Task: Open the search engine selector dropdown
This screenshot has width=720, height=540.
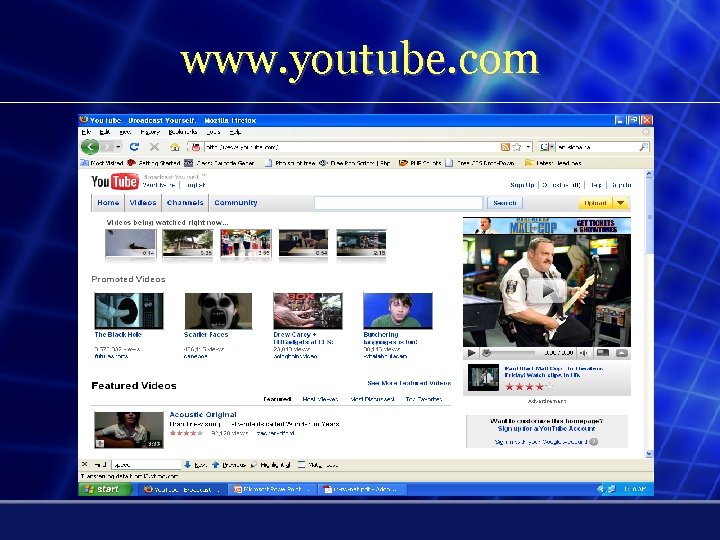Action: point(546,147)
